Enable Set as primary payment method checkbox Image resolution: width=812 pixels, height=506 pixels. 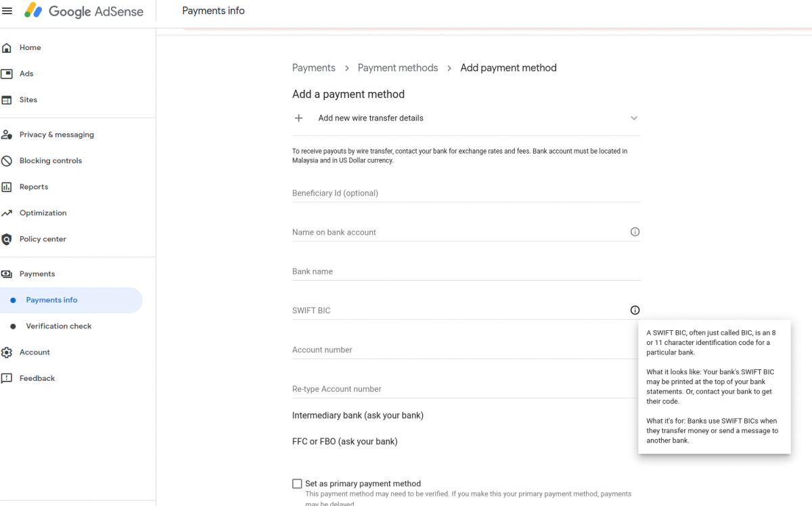click(x=297, y=484)
